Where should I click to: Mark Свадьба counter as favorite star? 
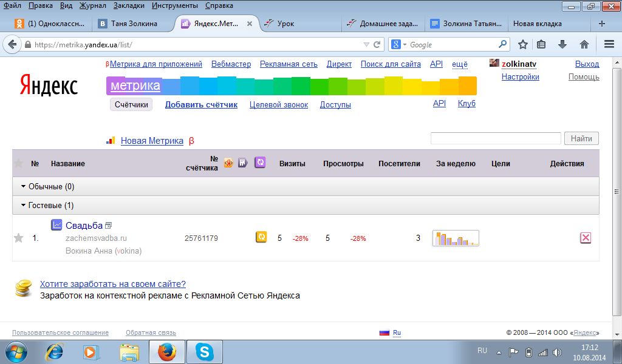(19, 238)
